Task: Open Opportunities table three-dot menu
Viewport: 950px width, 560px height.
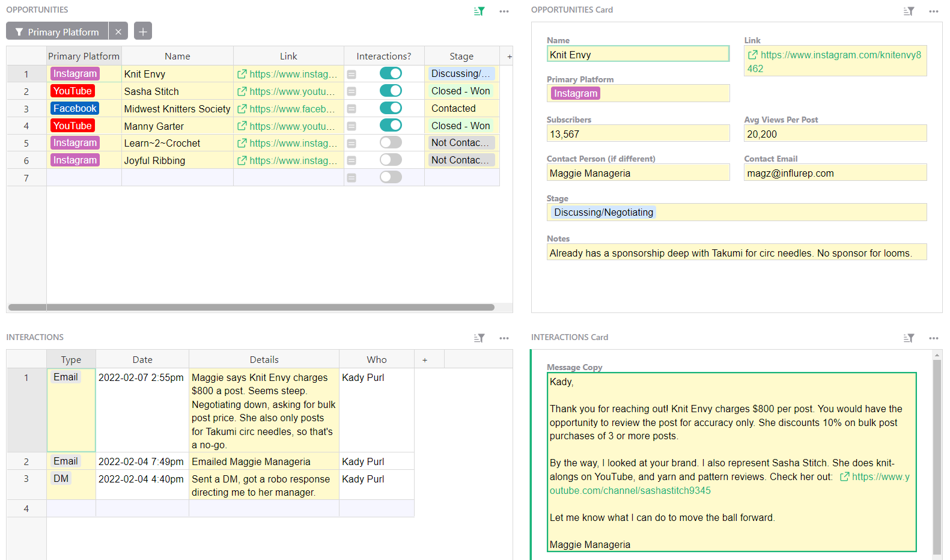Action: click(x=504, y=11)
